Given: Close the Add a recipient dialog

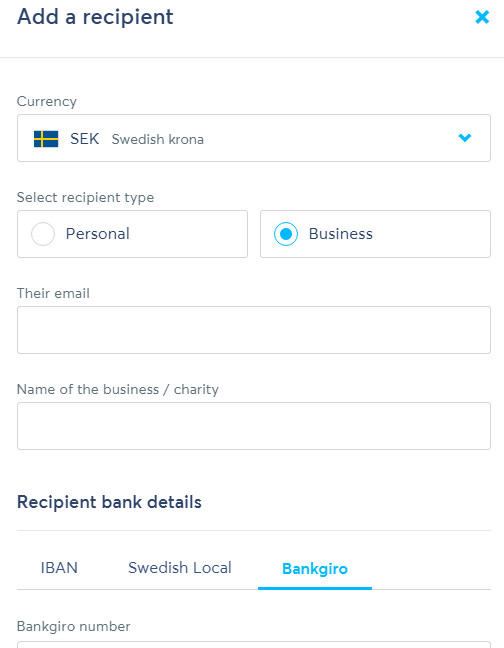Looking at the screenshot, I should click(x=482, y=17).
